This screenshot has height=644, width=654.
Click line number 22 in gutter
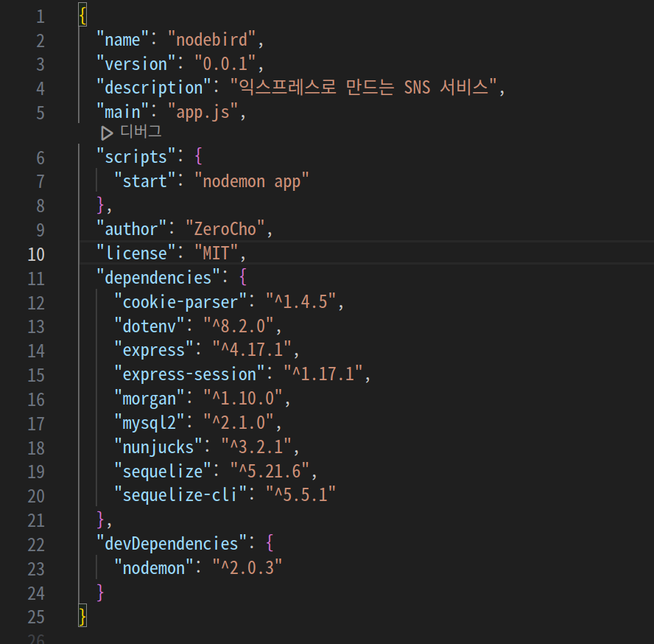(36, 545)
